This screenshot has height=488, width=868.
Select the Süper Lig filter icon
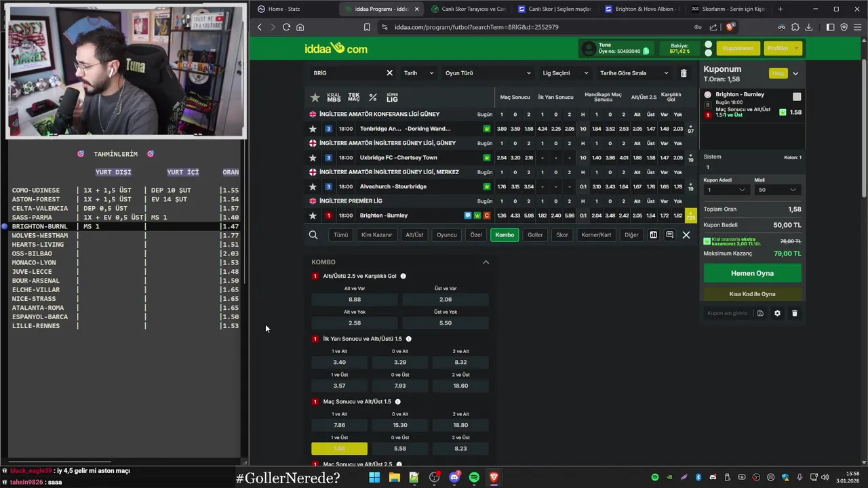(392, 98)
